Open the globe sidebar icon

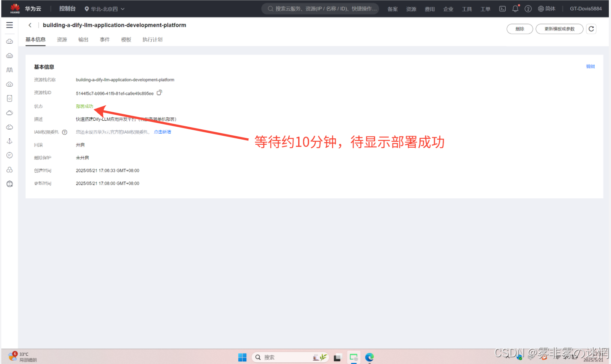(x=9, y=184)
